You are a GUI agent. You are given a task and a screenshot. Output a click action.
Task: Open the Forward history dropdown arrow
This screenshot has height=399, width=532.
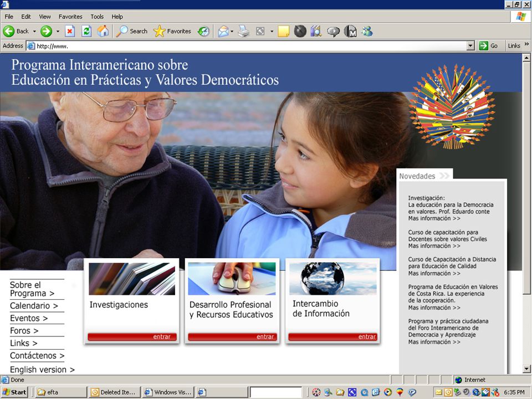pos(58,31)
